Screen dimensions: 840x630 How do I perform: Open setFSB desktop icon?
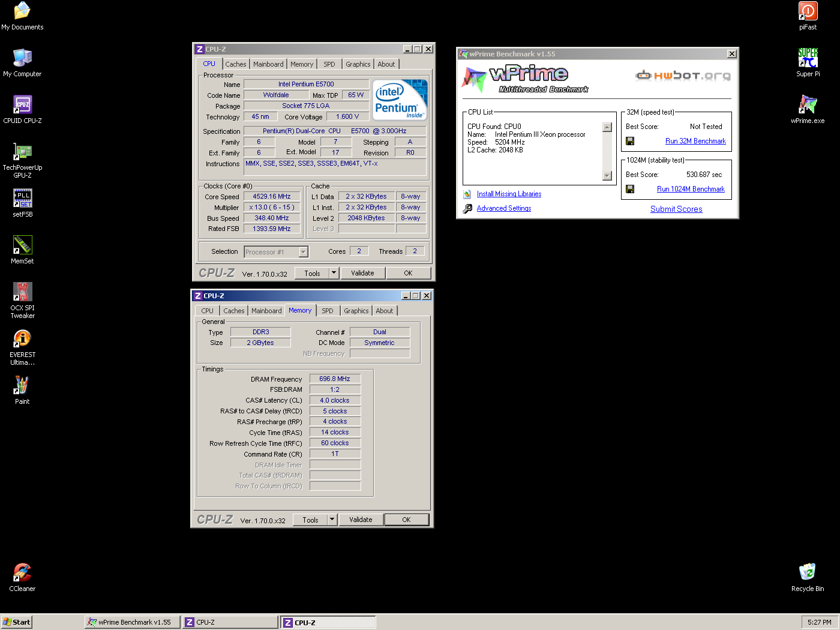coord(22,203)
